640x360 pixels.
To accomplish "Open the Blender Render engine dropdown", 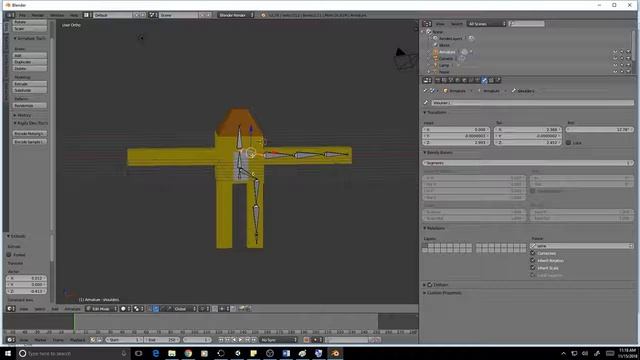I will pyautogui.click(x=236, y=15).
